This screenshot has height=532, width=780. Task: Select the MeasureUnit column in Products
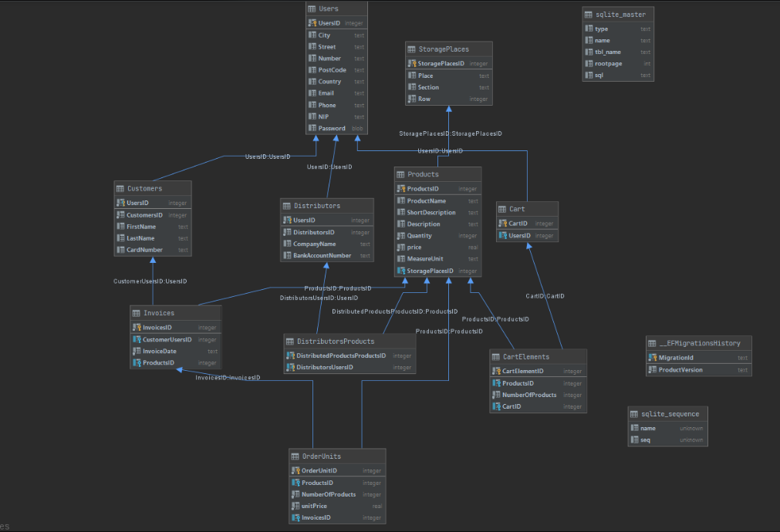(x=437, y=259)
